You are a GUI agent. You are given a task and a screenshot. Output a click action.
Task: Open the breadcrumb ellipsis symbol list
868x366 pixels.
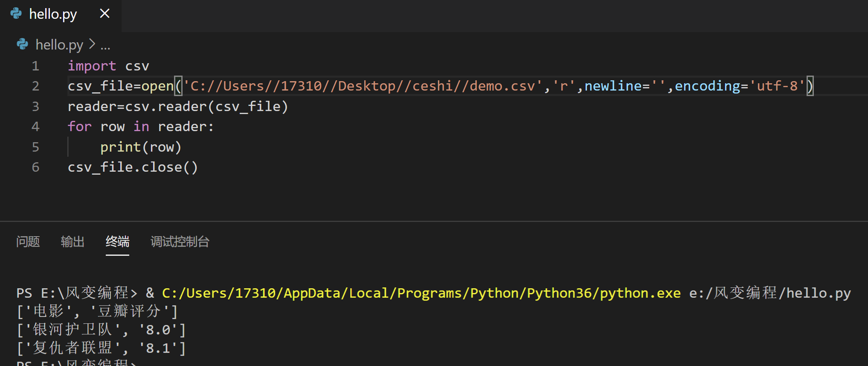click(x=105, y=45)
